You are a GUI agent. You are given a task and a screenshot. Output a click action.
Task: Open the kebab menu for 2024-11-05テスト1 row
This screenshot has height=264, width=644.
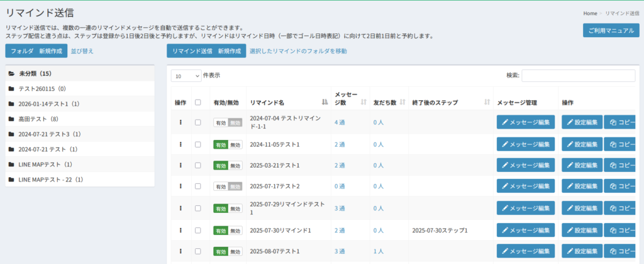(180, 144)
